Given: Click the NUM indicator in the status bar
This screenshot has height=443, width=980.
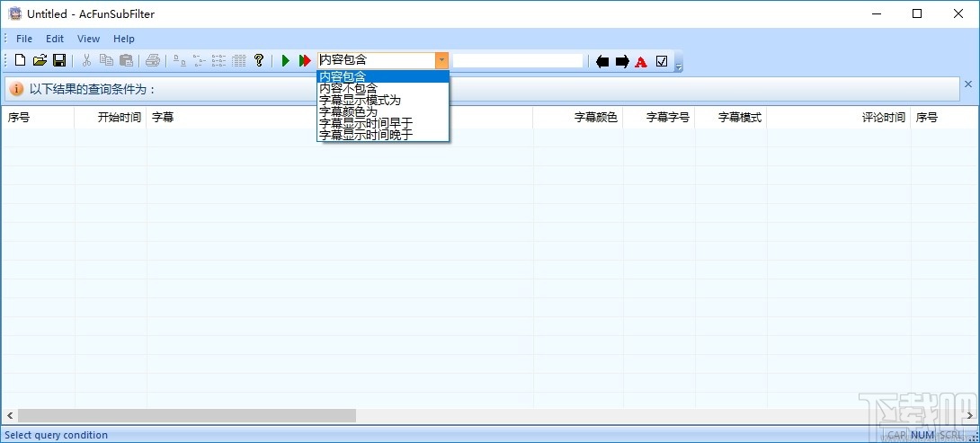Looking at the screenshot, I should tap(922, 435).
